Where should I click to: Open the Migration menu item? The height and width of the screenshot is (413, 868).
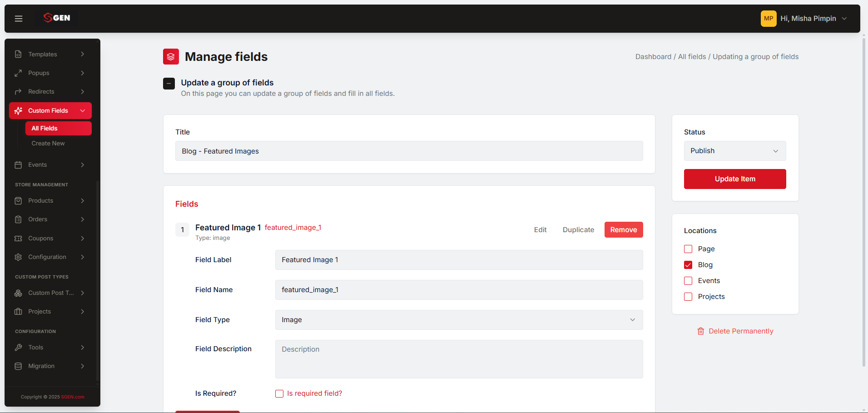pyautogui.click(x=50, y=366)
